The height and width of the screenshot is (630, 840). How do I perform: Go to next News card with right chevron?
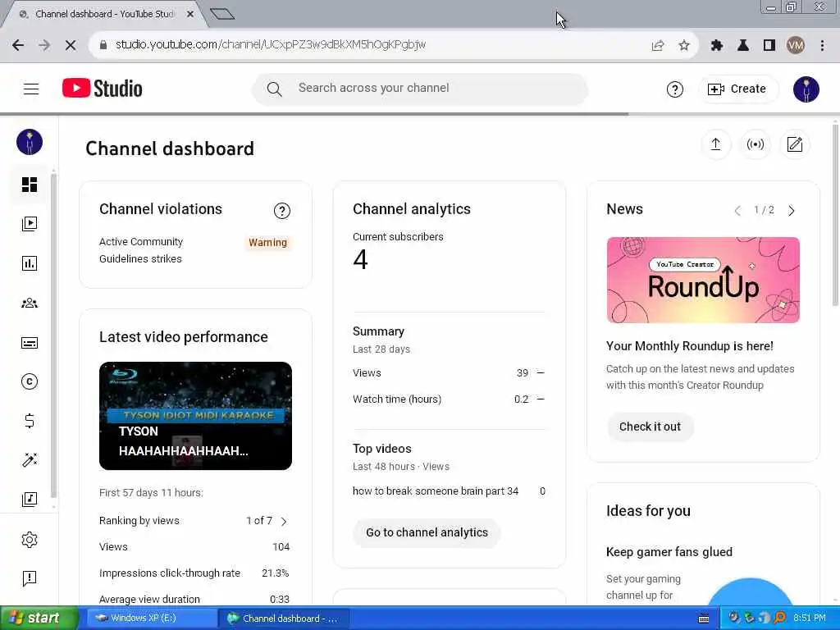click(792, 211)
